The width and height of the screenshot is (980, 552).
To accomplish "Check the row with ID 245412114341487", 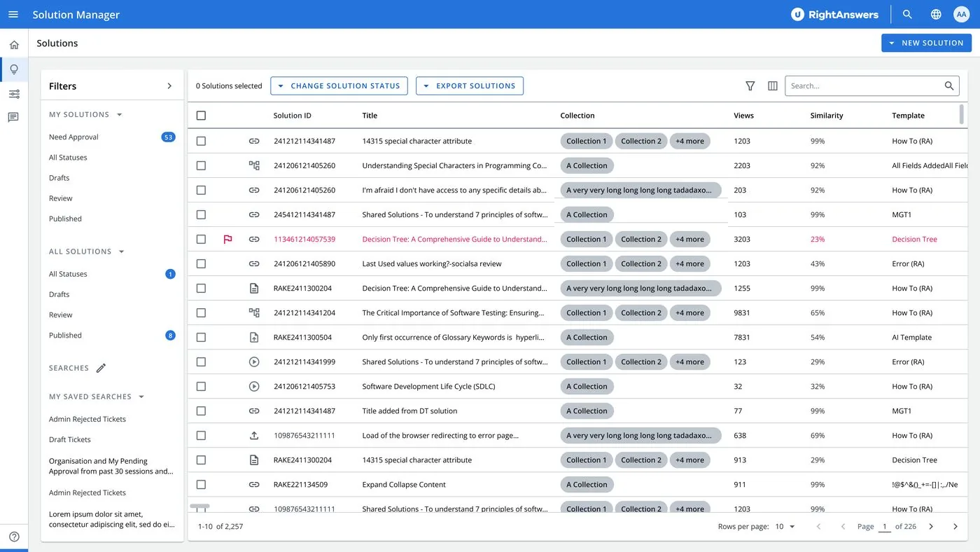I will (x=201, y=214).
